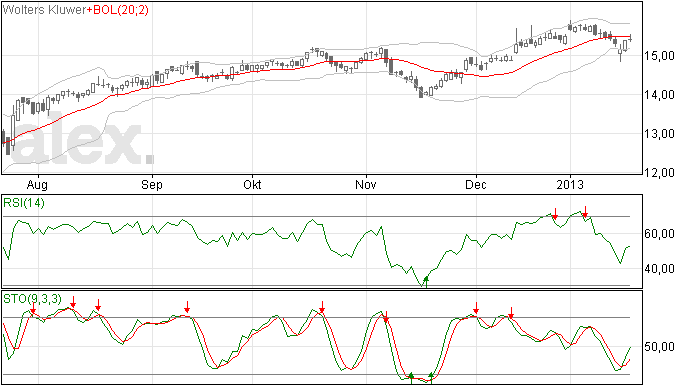Image resolution: width=690 pixels, height=387 pixels.
Task: Select the 40,00 RSI axis value
Action: [x=659, y=269]
